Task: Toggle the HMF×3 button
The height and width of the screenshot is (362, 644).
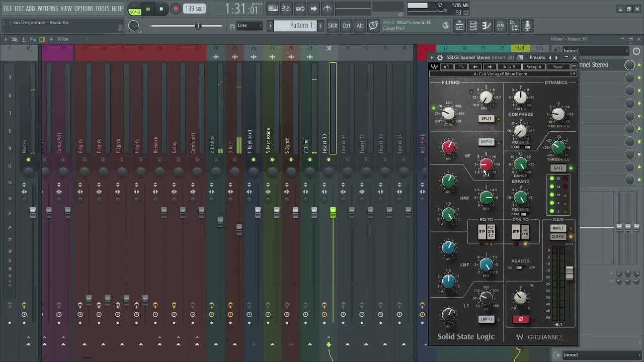Action: click(x=486, y=142)
